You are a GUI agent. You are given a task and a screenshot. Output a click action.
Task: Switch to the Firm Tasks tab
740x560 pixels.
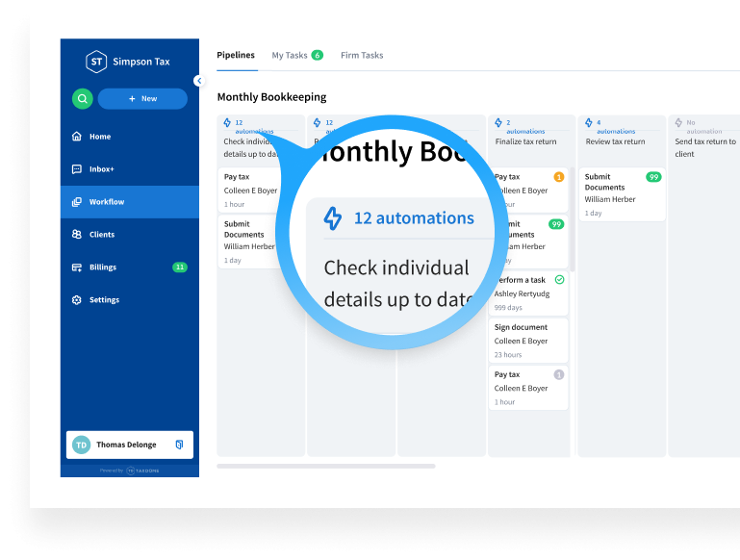pos(362,55)
